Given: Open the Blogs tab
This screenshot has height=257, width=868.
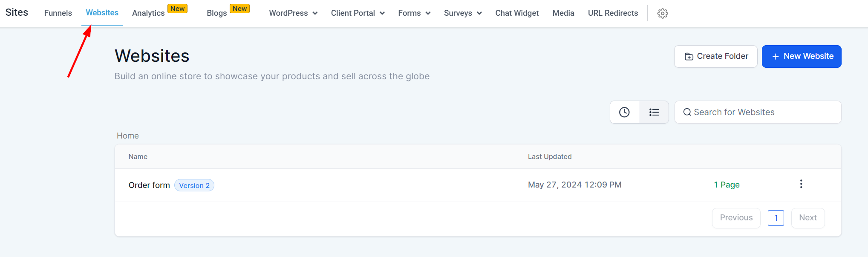Looking at the screenshot, I should click(216, 13).
